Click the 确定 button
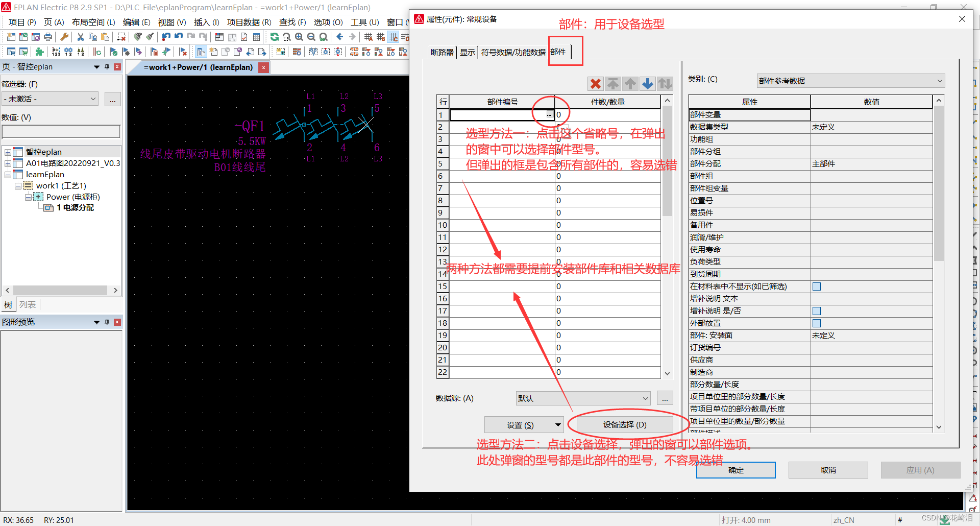 [x=736, y=470]
